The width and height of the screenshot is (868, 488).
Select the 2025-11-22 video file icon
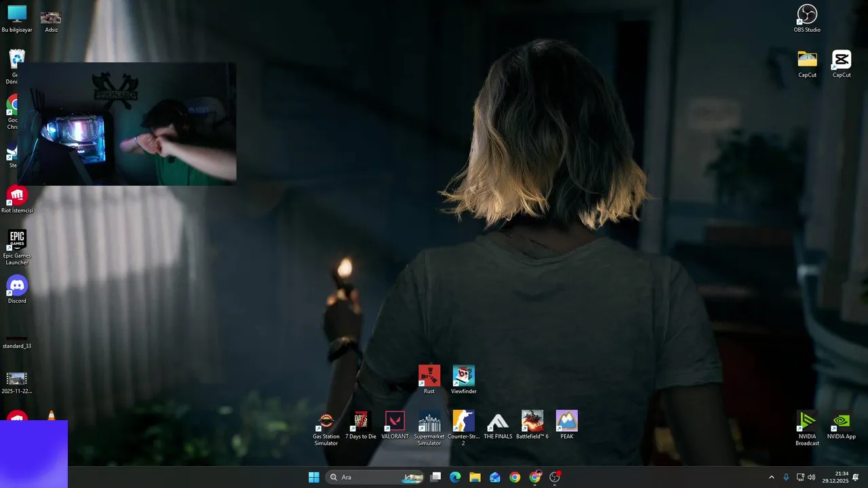coord(17,382)
